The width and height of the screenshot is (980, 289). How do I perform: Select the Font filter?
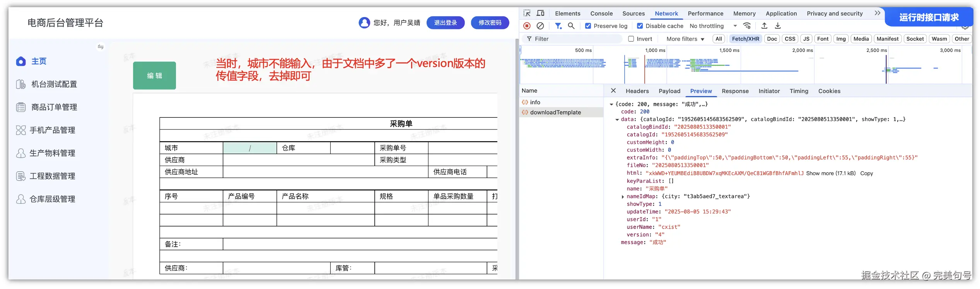click(x=823, y=39)
